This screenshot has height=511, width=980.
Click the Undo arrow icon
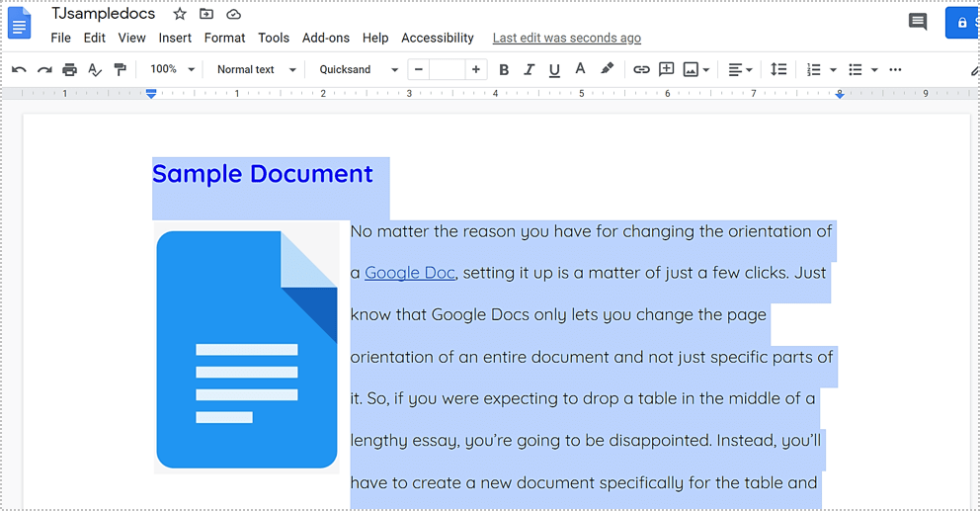pyautogui.click(x=19, y=69)
